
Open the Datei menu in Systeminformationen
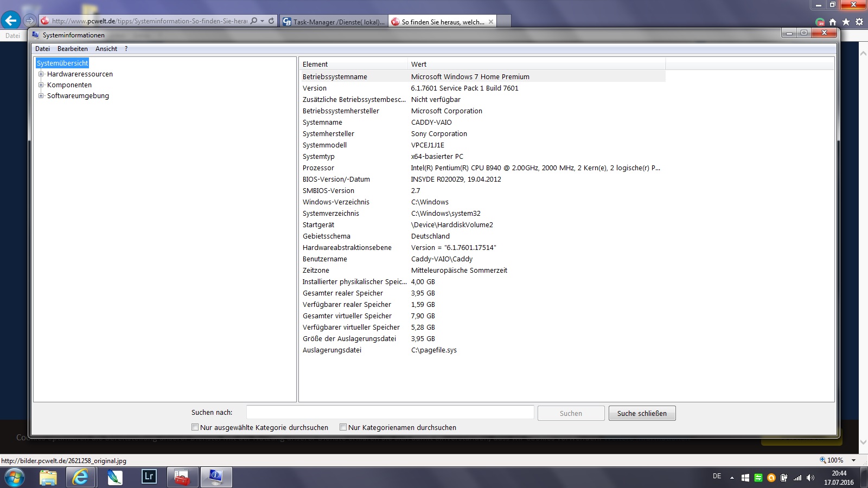click(x=42, y=49)
